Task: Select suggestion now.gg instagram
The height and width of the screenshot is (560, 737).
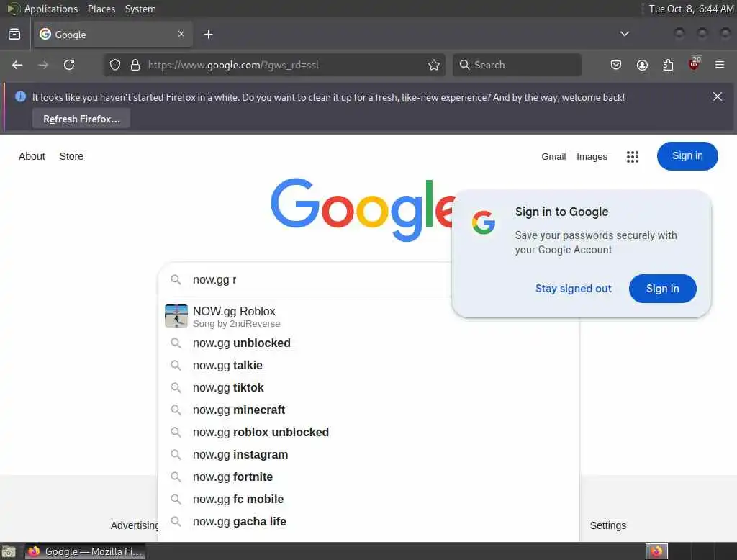Action: click(368, 455)
